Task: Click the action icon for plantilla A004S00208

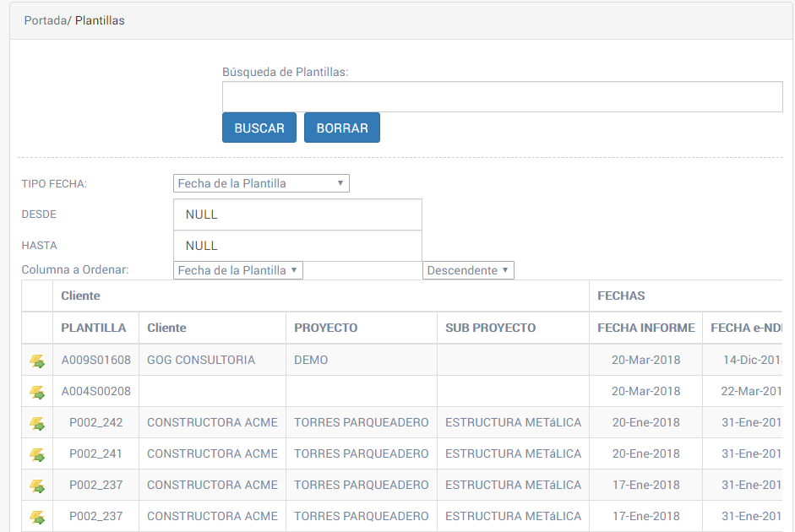Action: coord(37,392)
